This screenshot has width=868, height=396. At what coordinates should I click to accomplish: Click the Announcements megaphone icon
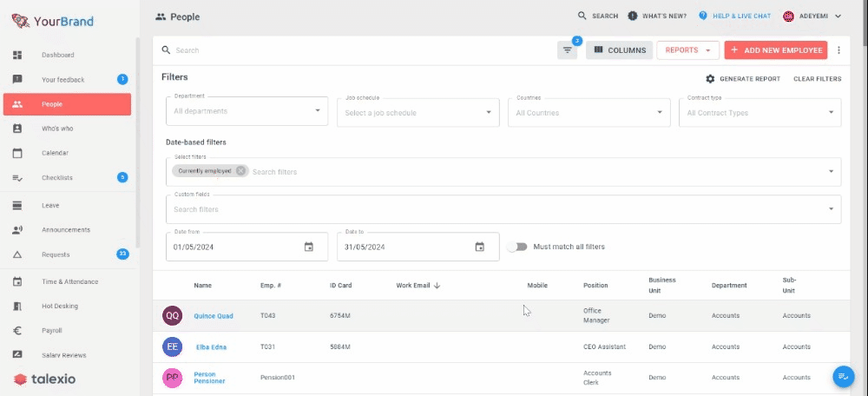[17, 230]
